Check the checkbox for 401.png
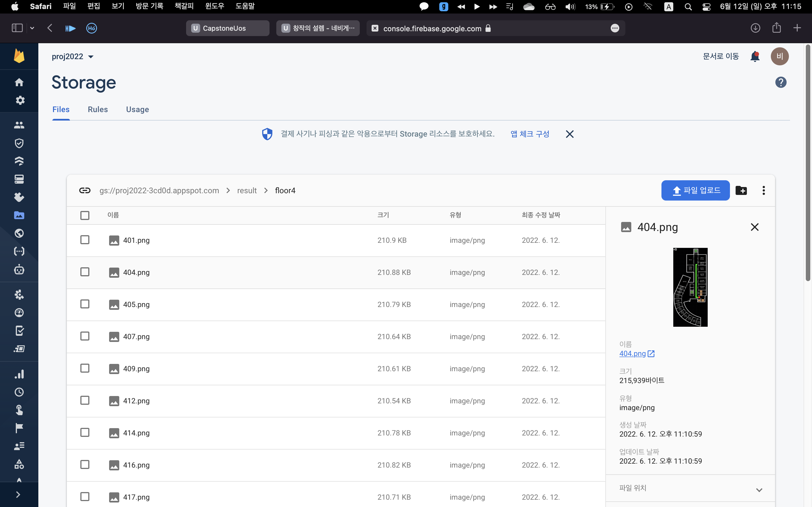The height and width of the screenshot is (507, 812). 85,240
